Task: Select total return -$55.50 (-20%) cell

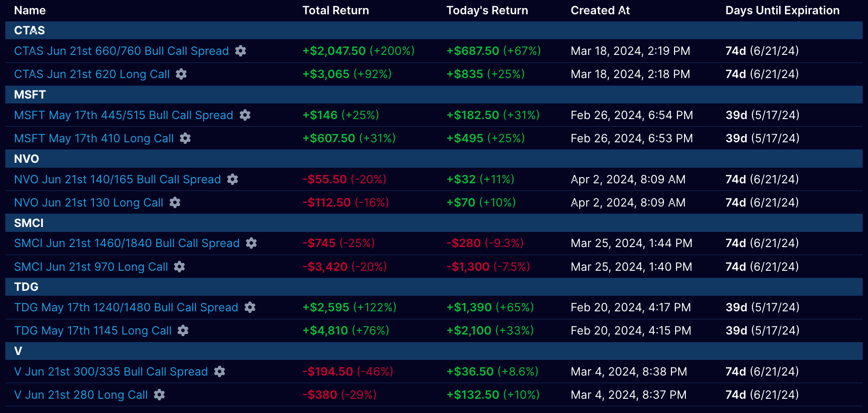Action: pyautogui.click(x=344, y=179)
